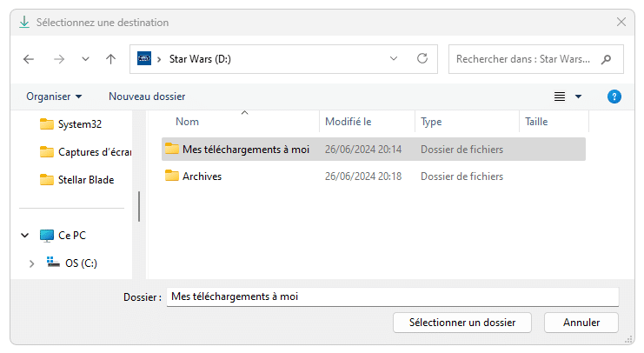Click the Dossier name input field
Viewport: 644px width, 353px height.
tap(391, 296)
